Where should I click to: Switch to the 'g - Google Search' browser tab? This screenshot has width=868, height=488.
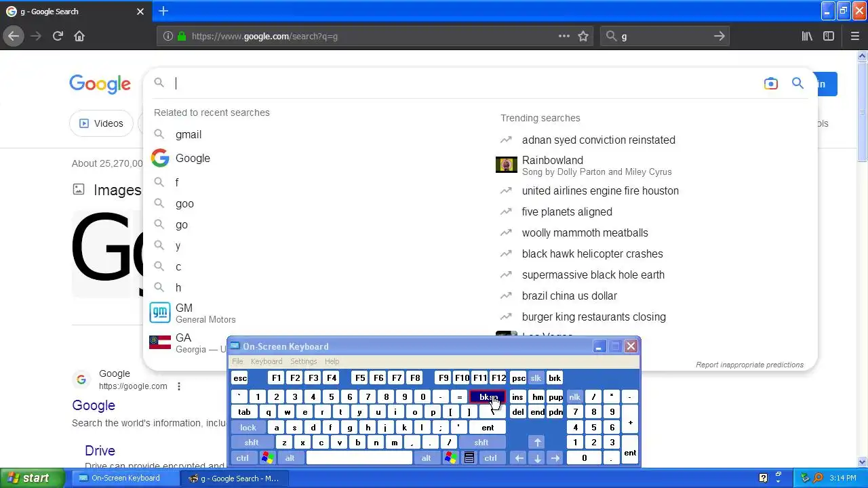(x=75, y=12)
